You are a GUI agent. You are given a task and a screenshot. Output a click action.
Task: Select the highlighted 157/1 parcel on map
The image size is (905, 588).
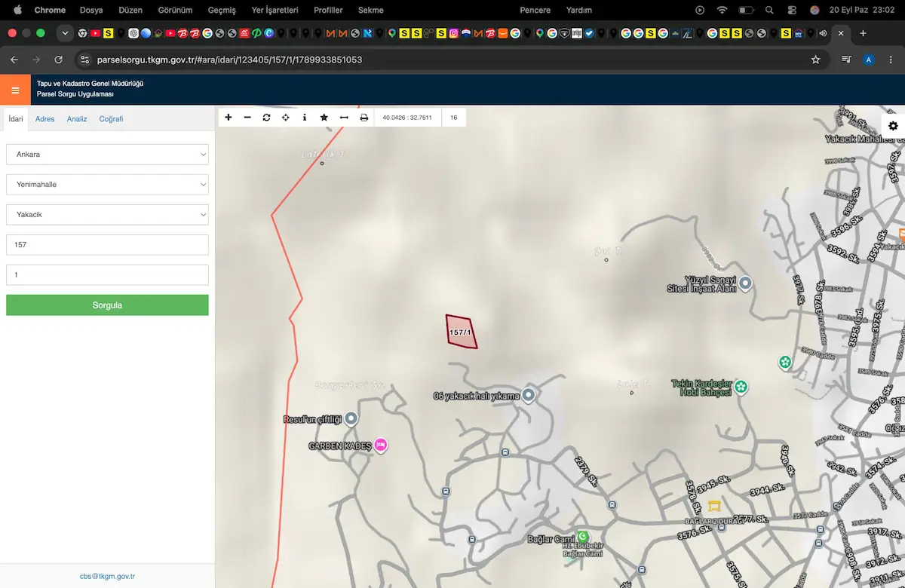click(461, 332)
